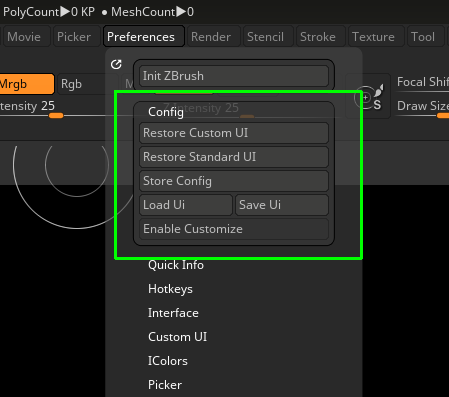The height and width of the screenshot is (397, 449).
Task: Expand the Interface section
Action: (173, 313)
